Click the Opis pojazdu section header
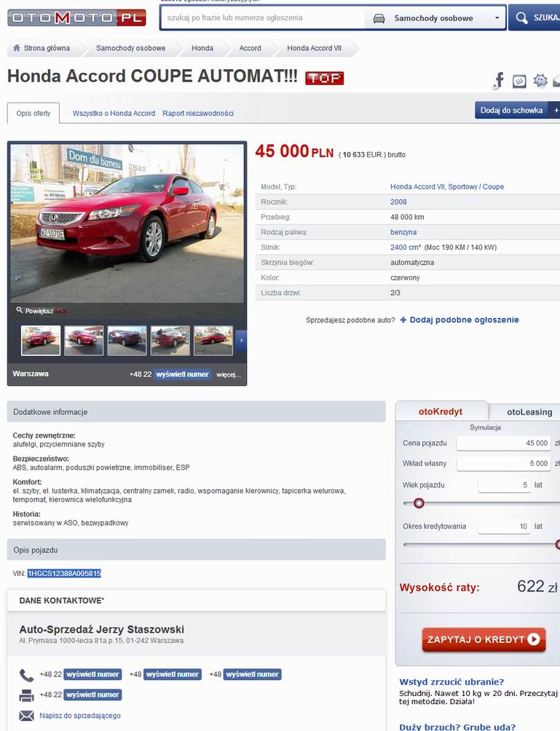 (197, 550)
